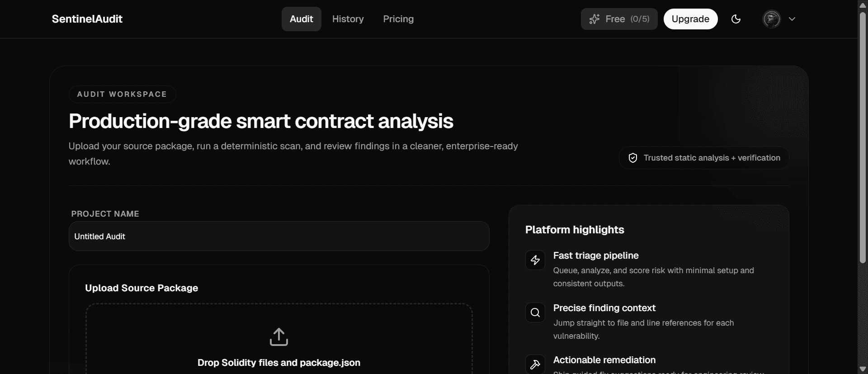
Task: Switch to the History tab
Action: coord(348,19)
